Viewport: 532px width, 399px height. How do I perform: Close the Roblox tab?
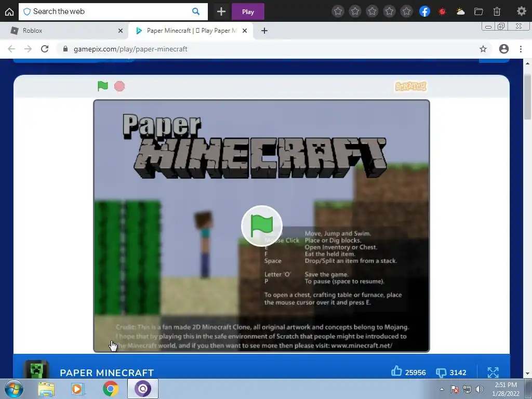click(x=121, y=31)
